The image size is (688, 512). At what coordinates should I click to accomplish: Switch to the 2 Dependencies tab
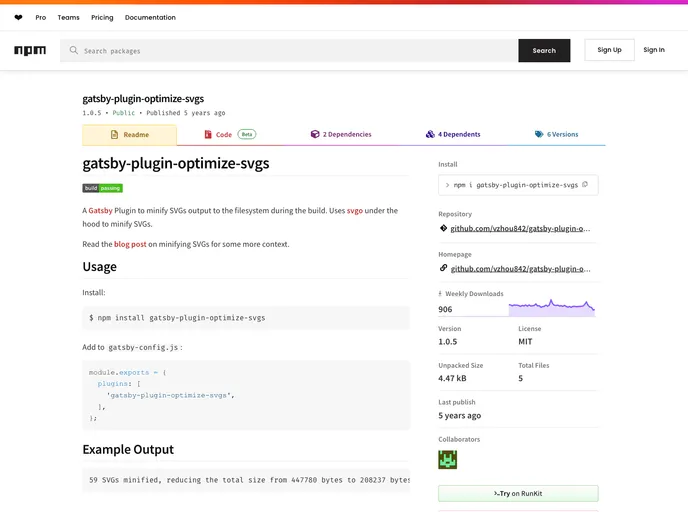click(341, 134)
